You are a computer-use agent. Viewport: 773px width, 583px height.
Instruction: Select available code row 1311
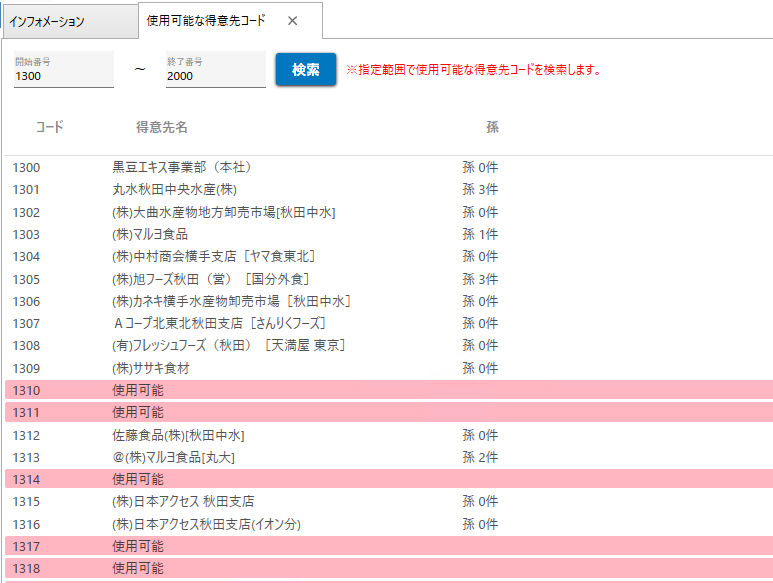pyautogui.click(x=389, y=412)
